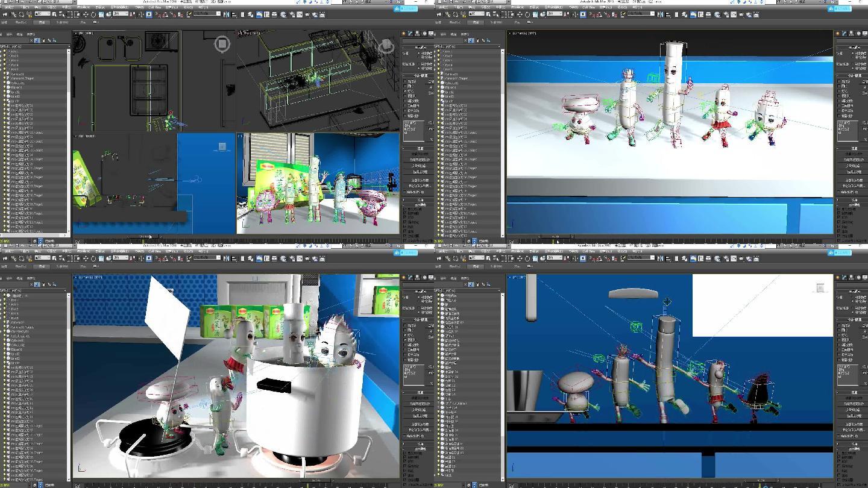The width and height of the screenshot is (868, 488).
Task: Open reference coordinate dropdown in bottom-left window
Action: 121,258
